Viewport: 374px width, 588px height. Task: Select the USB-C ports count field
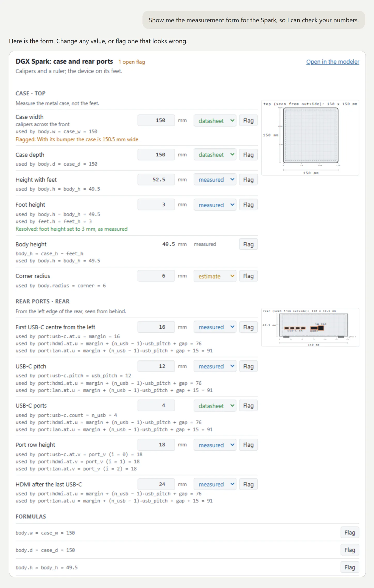pos(156,405)
